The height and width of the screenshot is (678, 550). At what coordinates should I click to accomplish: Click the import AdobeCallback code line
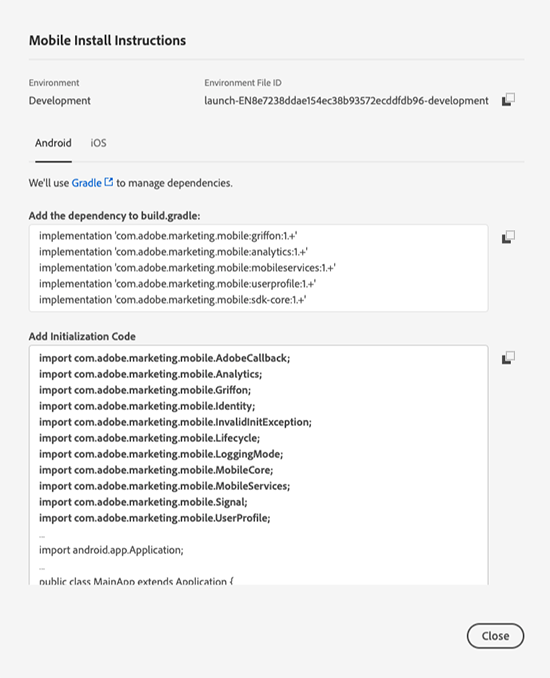coord(164,358)
